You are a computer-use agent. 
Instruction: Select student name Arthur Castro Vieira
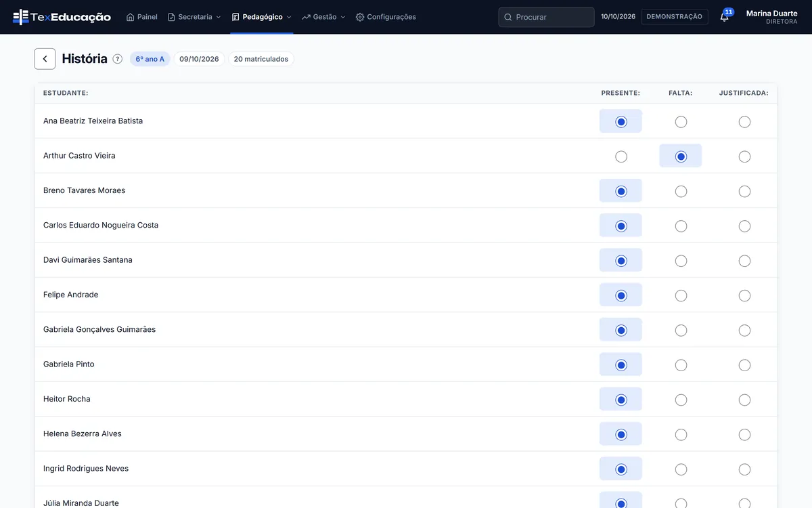click(x=79, y=156)
